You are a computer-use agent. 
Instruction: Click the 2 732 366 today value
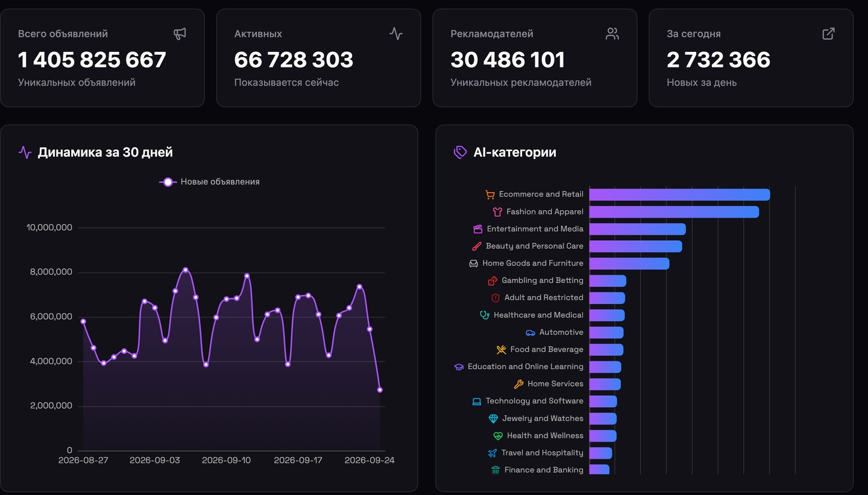(719, 60)
